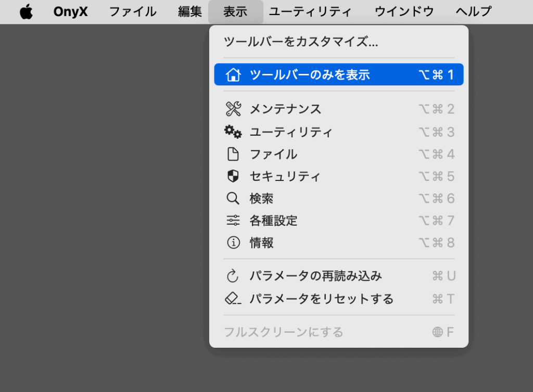Click the reload arrow icon for パラメータの再読み込み

coord(233,276)
